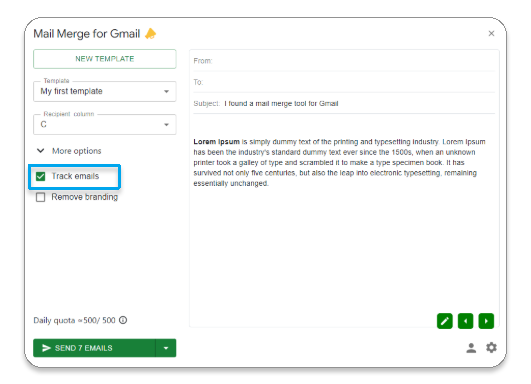Click the green pencil edit icon

445,321
